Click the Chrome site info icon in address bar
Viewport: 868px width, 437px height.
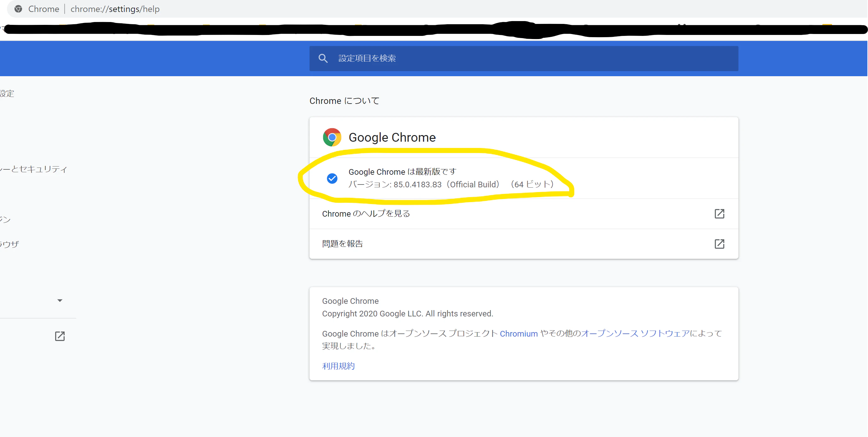pyautogui.click(x=19, y=9)
